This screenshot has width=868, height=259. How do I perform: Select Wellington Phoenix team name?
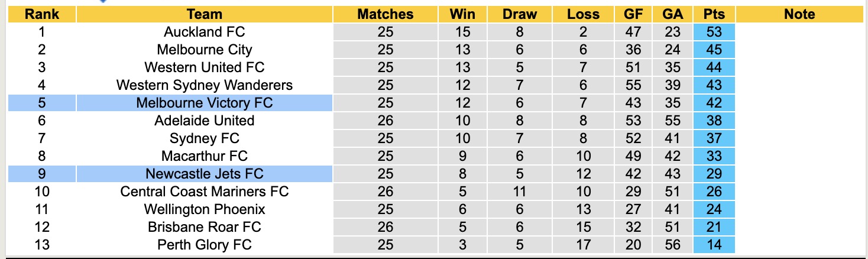pyautogui.click(x=204, y=209)
